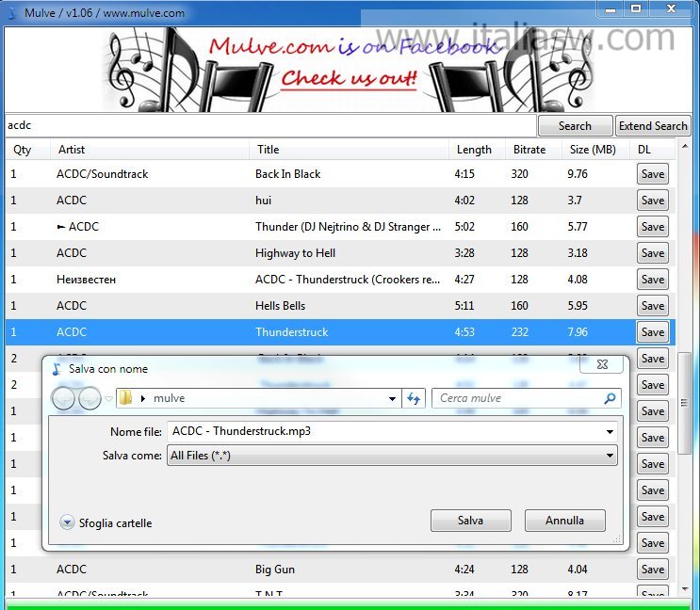This screenshot has width=700, height=610.
Task: Sort results by Length column header
Action: pyautogui.click(x=477, y=150)
